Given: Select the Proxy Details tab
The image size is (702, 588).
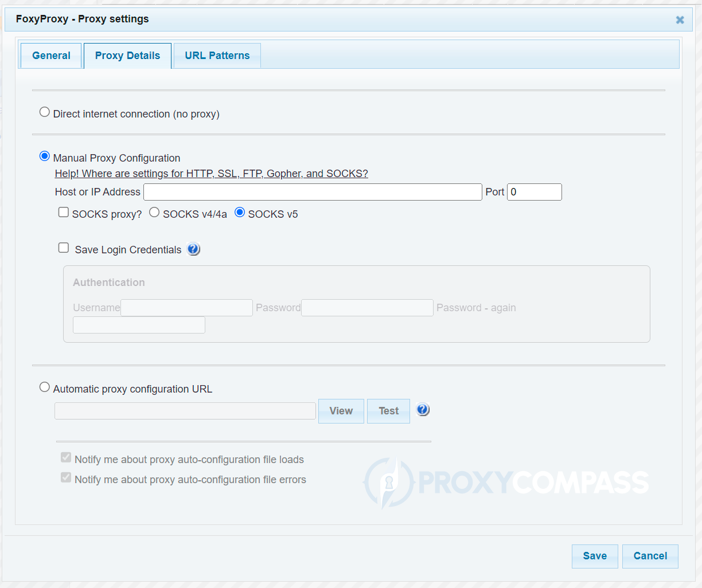Looking at the screenshot, I should pos(127,56).
